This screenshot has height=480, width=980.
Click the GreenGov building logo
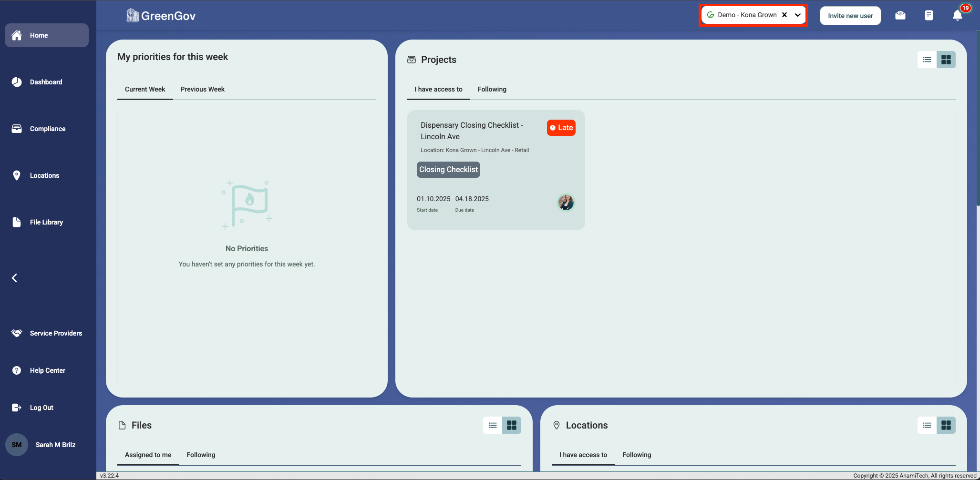coord(133,15)
